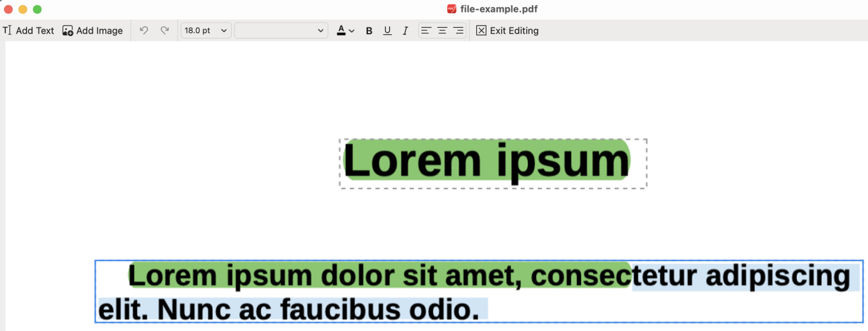Click the file-example.pdf title icon
The height and width of the screenshot is (331, 868).
(x=451, y=9)
